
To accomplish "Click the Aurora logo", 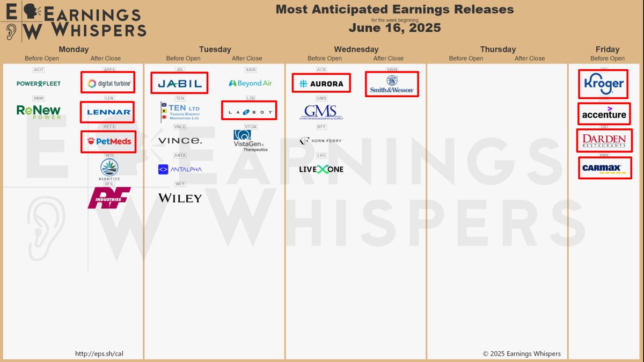I will (x=321, y=84).
